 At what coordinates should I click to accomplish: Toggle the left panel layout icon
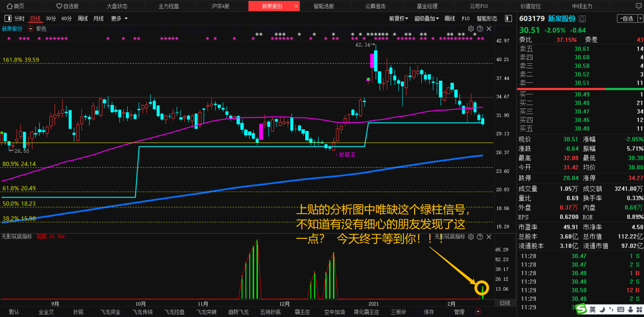pyautogui.click(x=8, y=18)
